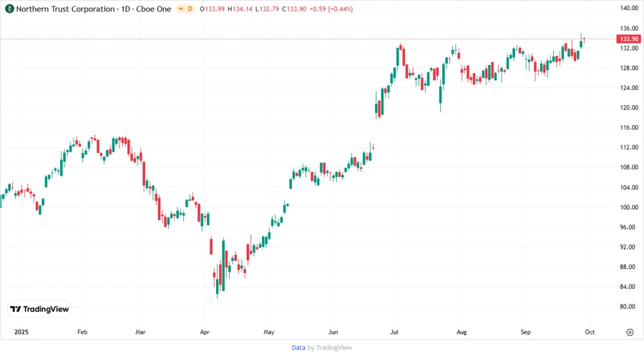
Task: Click the Northern Trust Corporation logo icon
Action: click(x=9, y=9)
